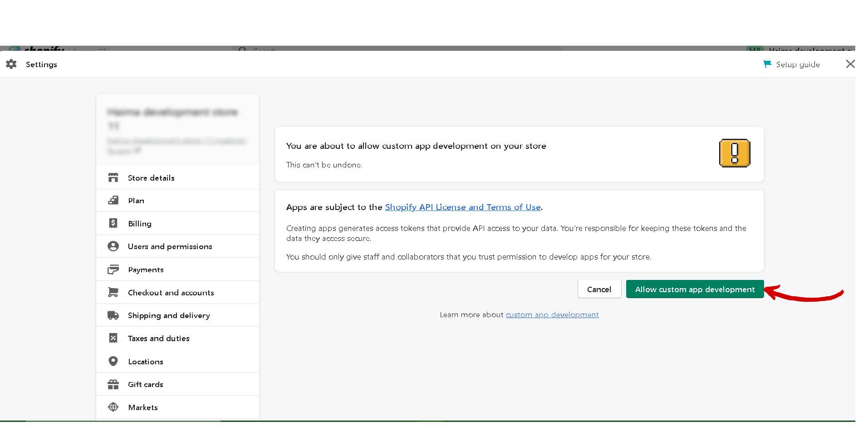Click the Gift cards present icon

pyautogui.click(x=113, y=385)
